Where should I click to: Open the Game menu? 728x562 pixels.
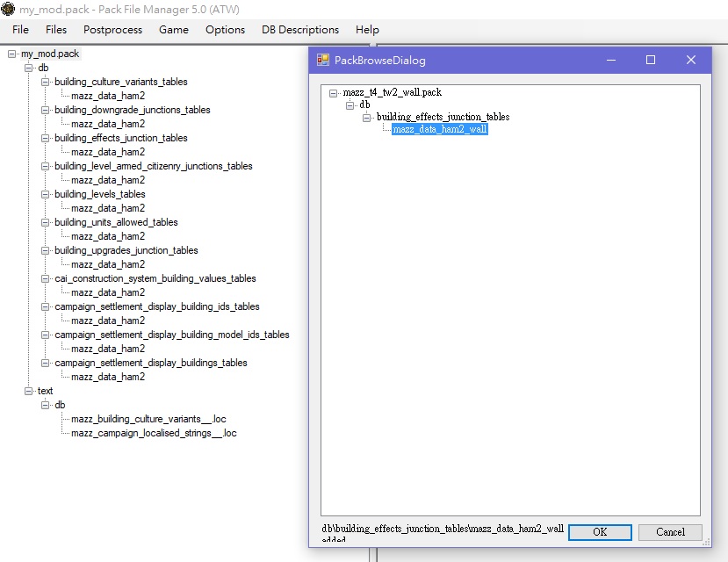[x=173, y=29]
